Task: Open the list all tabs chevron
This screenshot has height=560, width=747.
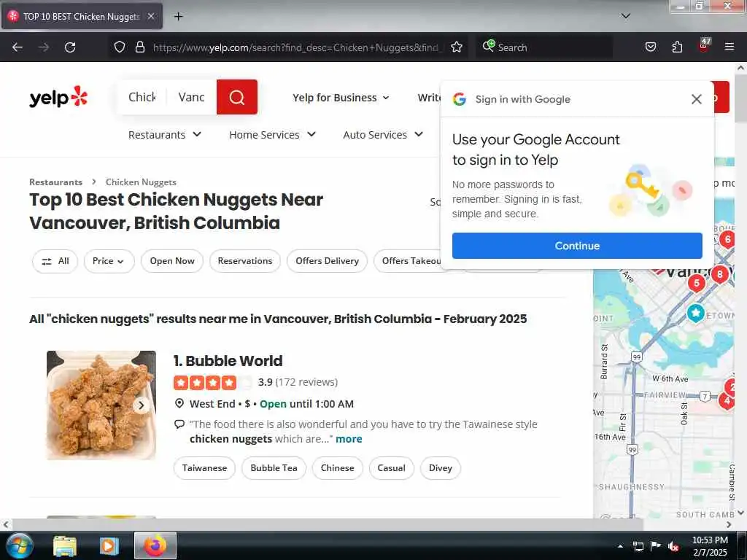Action: point(626,16)
